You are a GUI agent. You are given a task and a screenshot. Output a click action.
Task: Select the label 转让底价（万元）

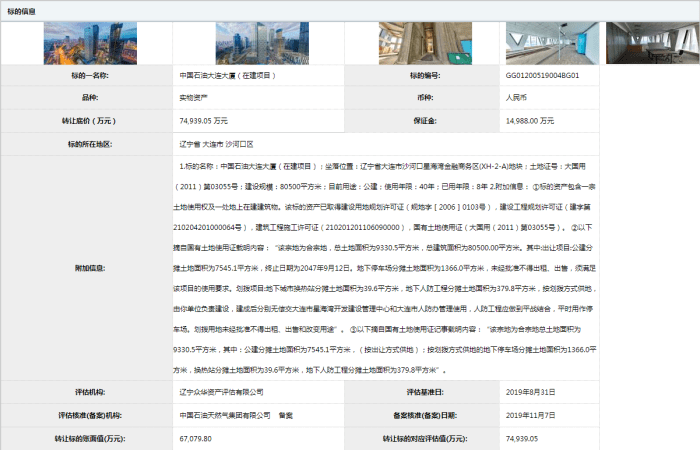[89, 121]
